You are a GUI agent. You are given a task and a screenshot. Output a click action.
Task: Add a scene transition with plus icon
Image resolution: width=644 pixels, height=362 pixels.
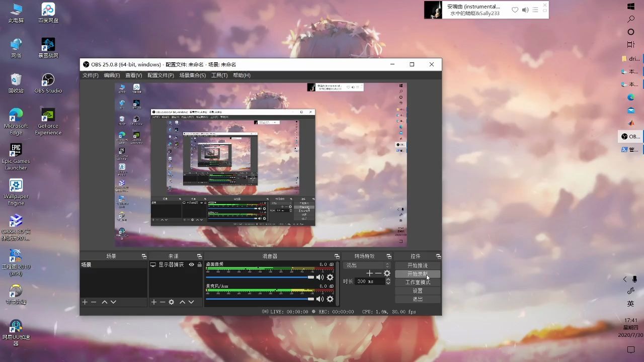(370, 273)
